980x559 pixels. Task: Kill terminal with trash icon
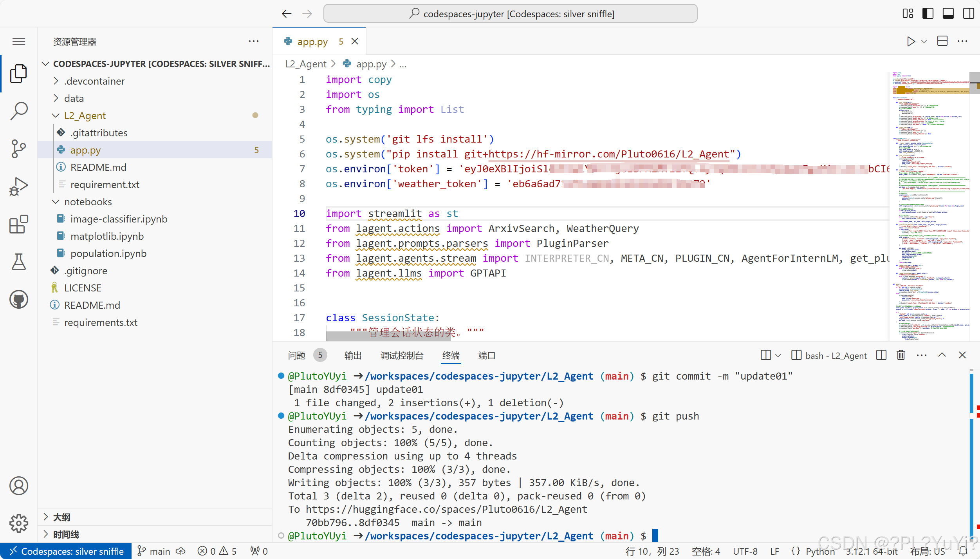pyautogui.click(x=901, y=355)
